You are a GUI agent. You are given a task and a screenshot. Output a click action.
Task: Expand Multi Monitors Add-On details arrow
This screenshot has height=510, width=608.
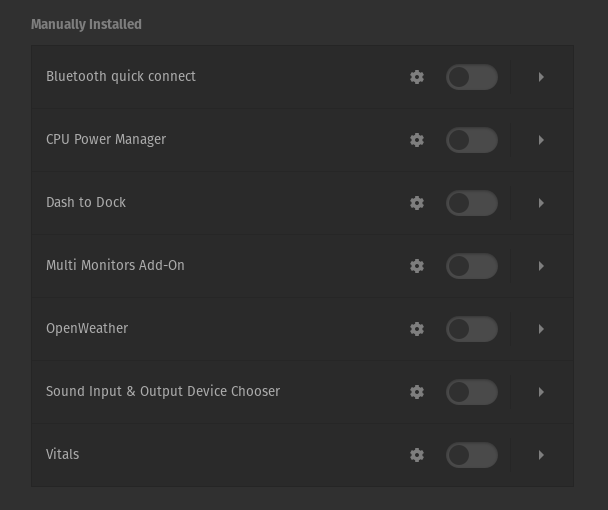point(541,266)
